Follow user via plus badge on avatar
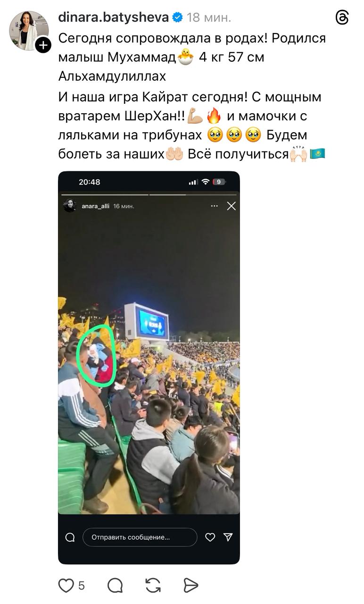364x604 pixels. coord(43,45)
